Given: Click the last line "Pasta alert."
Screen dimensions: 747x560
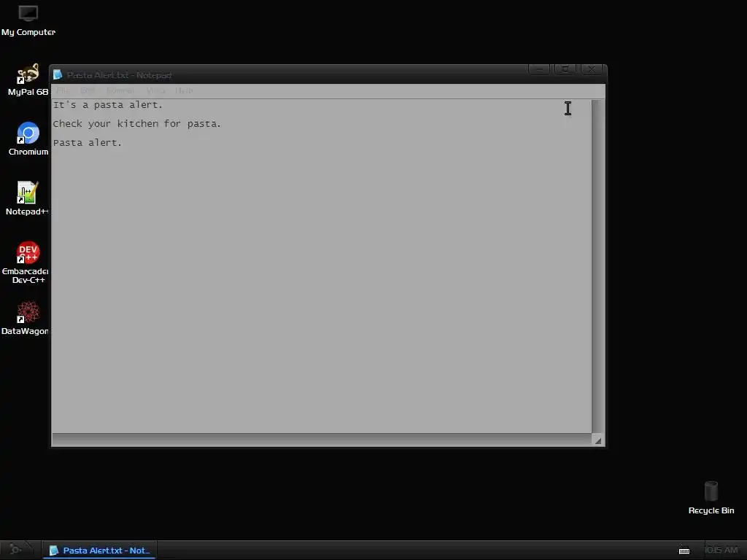Looking at the screenshot, I should (x=88, y=143).
